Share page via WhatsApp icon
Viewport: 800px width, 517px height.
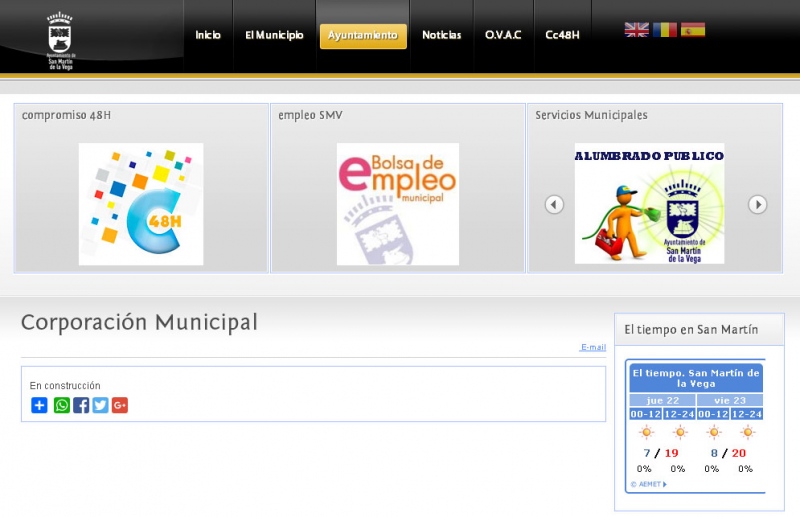click(x=62, y=405)
